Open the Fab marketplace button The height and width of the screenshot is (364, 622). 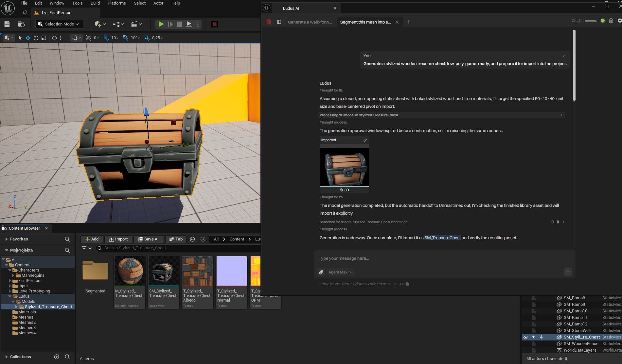[x=176, y=239]
